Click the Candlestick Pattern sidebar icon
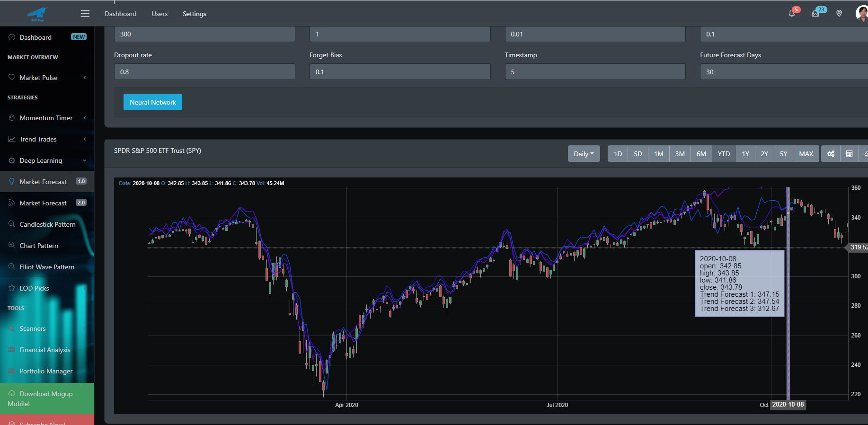 [x=12, y=224]
